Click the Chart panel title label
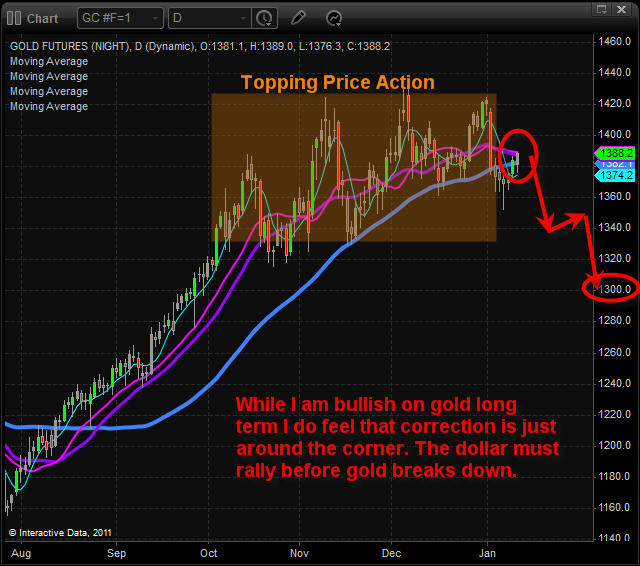The image size is (640, 566). point(42,19)
